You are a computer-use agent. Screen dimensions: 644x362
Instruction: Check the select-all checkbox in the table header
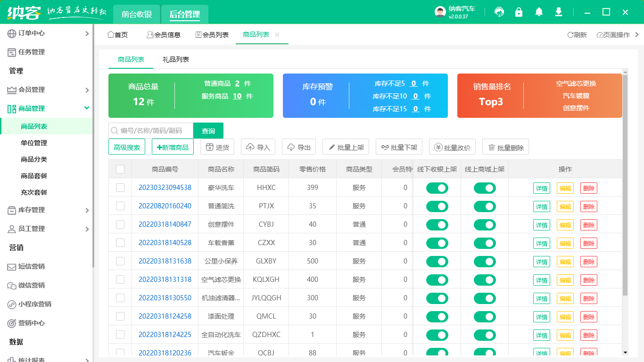[x=120, y=169]
